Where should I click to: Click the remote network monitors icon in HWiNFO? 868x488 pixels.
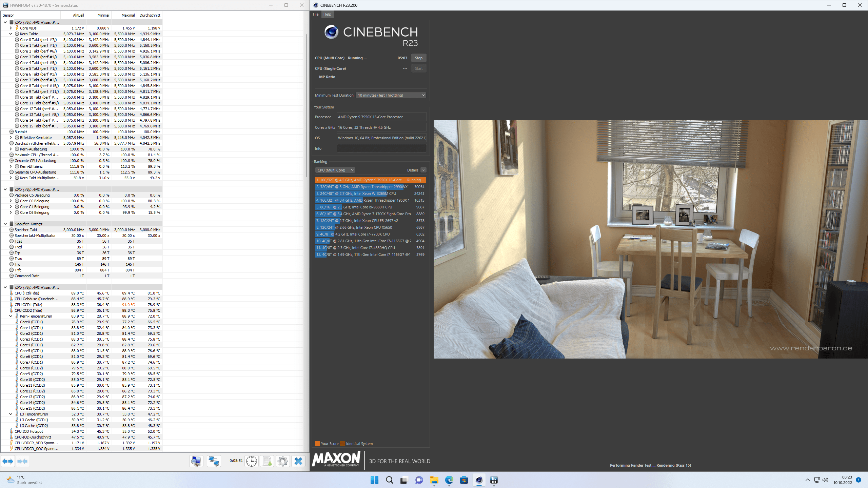point(214,461)
